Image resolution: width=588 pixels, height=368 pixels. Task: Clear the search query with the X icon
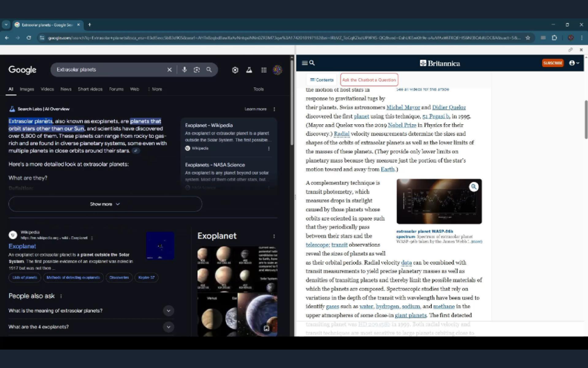pyautogui.click(x=169, y=69)
